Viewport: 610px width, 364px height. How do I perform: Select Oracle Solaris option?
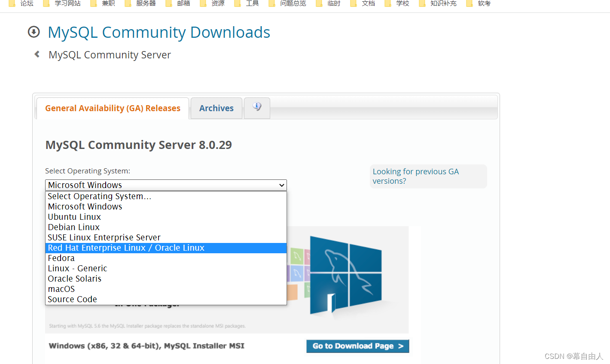(x=166, y=279)
